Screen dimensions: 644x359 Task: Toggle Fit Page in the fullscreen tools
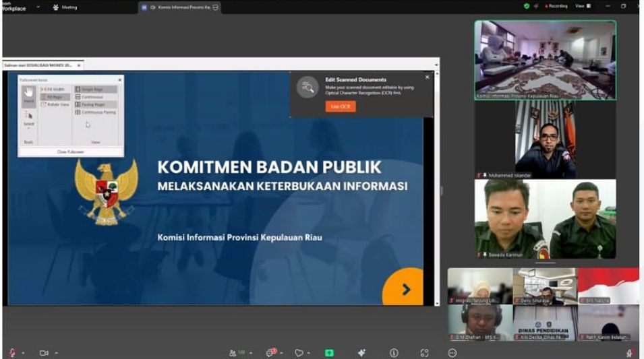coord(55,97)
